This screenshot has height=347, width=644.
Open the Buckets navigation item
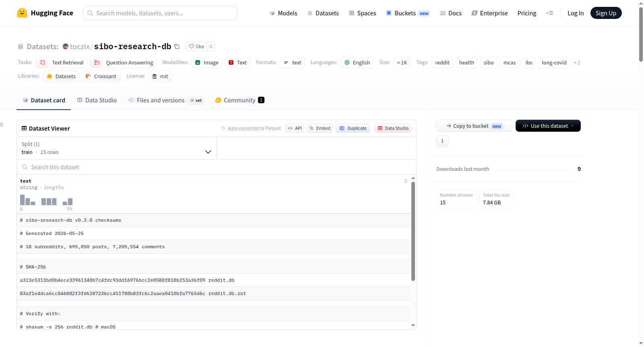point(408,13)
